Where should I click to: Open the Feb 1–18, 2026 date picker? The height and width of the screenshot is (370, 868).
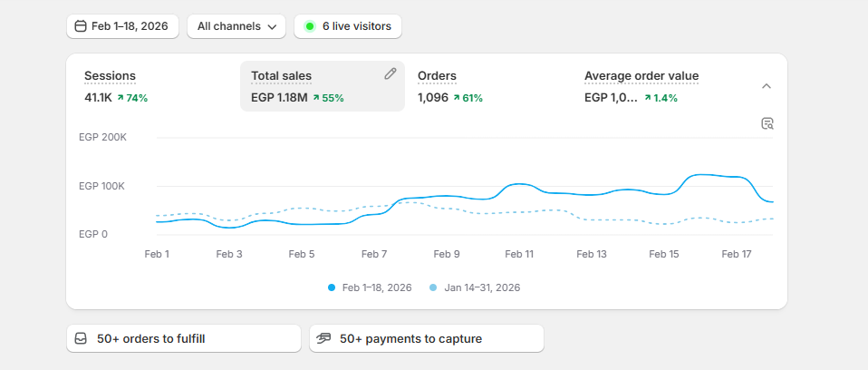[122, 26]
